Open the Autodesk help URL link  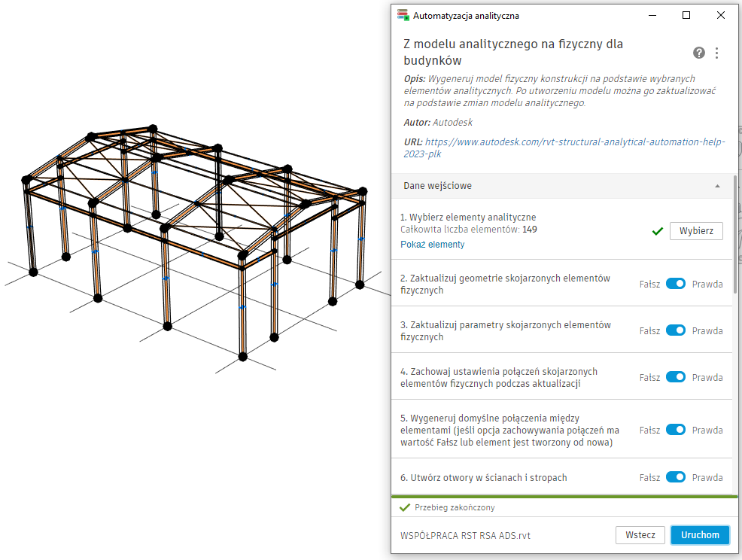(x=564, y=148)
